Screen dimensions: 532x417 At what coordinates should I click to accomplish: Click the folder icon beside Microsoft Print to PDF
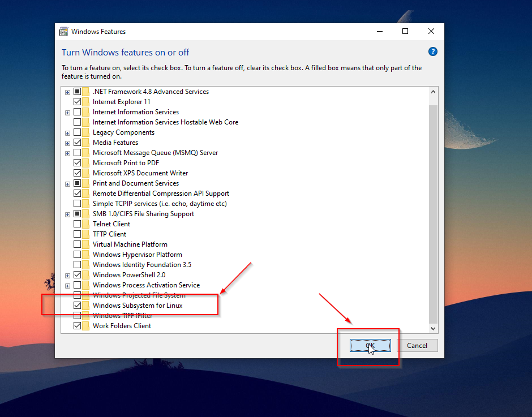[86, 163]
